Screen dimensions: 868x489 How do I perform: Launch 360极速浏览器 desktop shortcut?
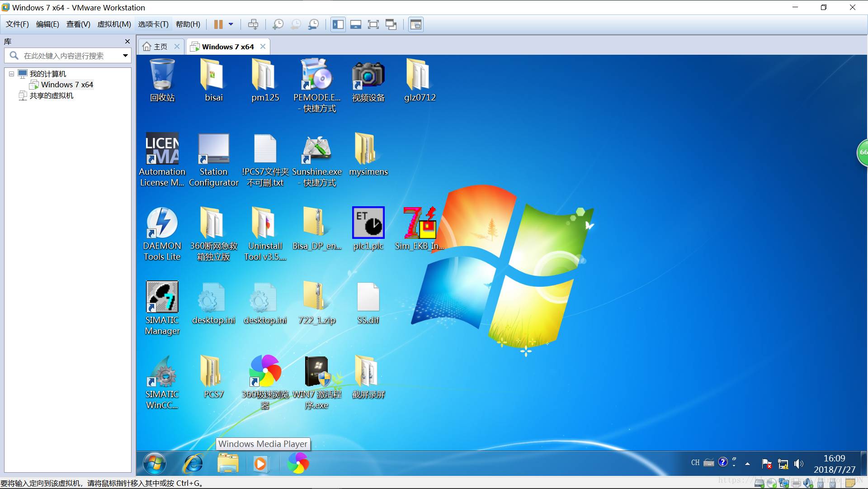click(265, 382)
